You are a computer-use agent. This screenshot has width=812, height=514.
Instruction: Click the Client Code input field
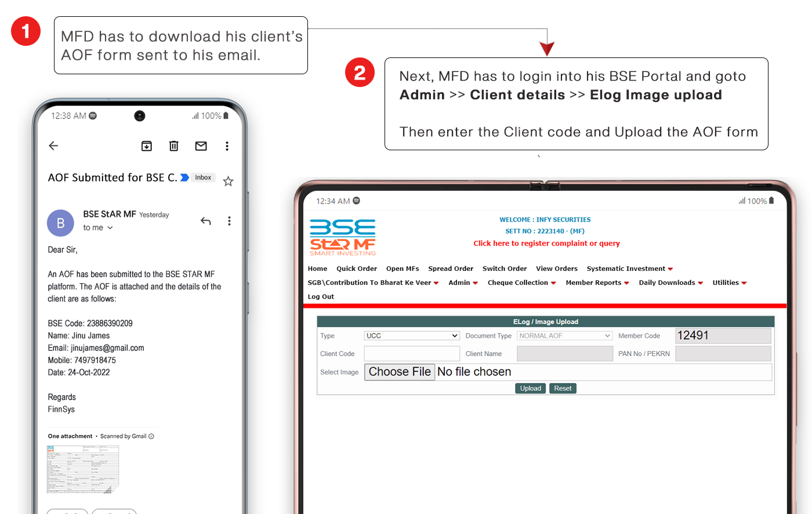(x=412, y=353)
